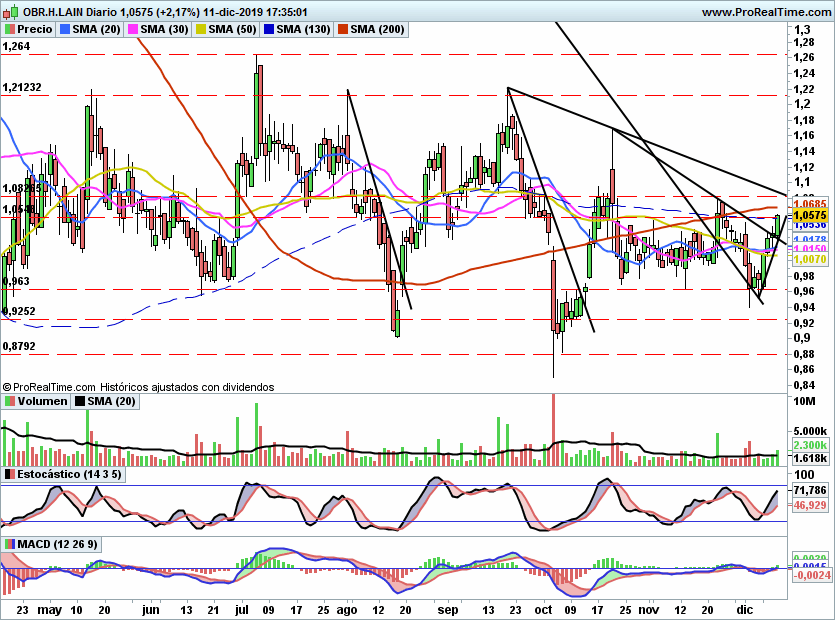This screenshot has width=835, height=620.
Task: Click the SMA 200 value tag 1,0685
Action: pos(808,205)
